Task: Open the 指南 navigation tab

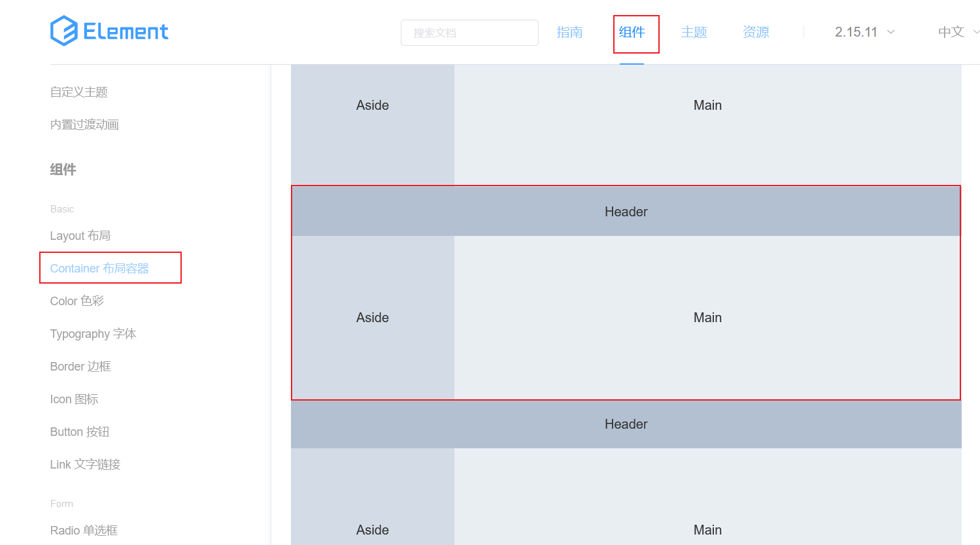Action: point(569,32)
